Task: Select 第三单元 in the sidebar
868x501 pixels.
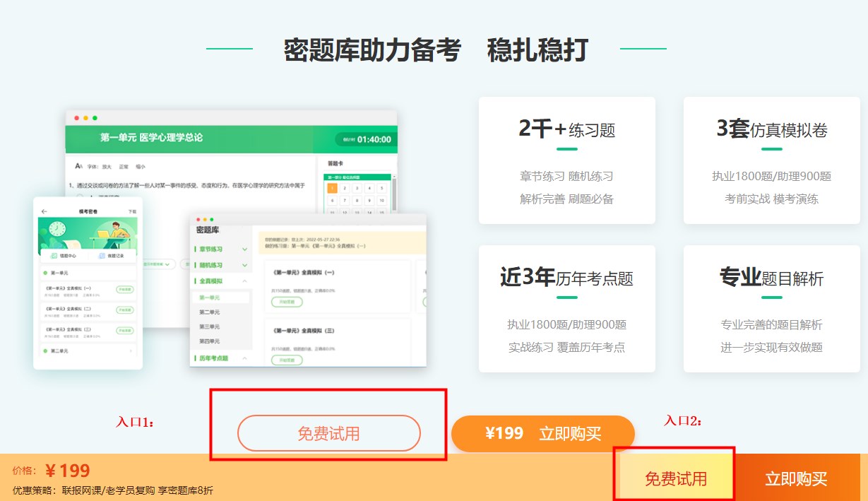Action: pyautogui.click(x=210, y=326)
